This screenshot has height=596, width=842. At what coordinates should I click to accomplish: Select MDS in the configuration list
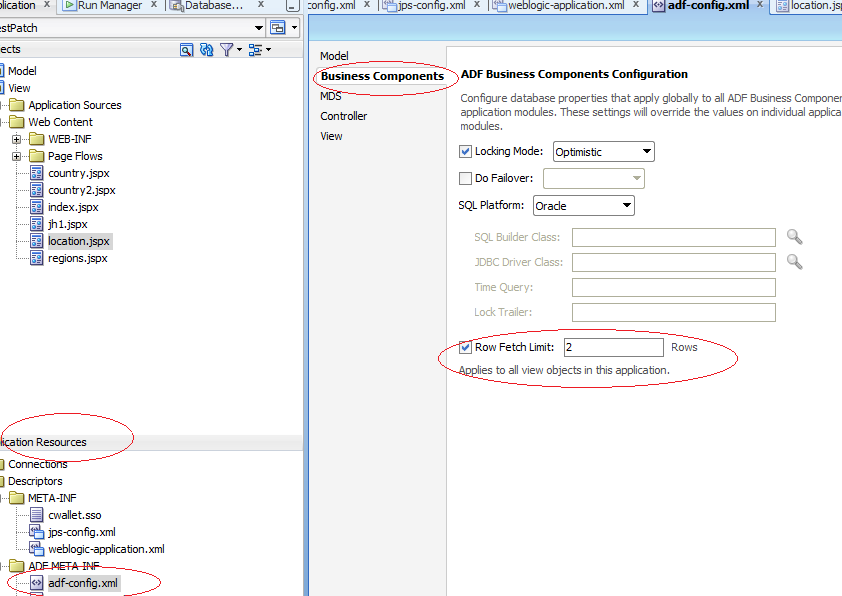[x=330, y=95]
